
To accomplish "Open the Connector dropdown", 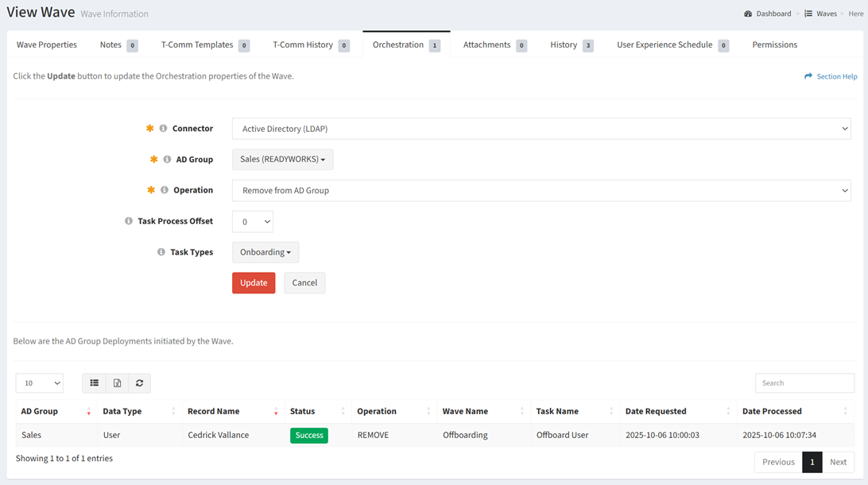I will tap(541, 129).
